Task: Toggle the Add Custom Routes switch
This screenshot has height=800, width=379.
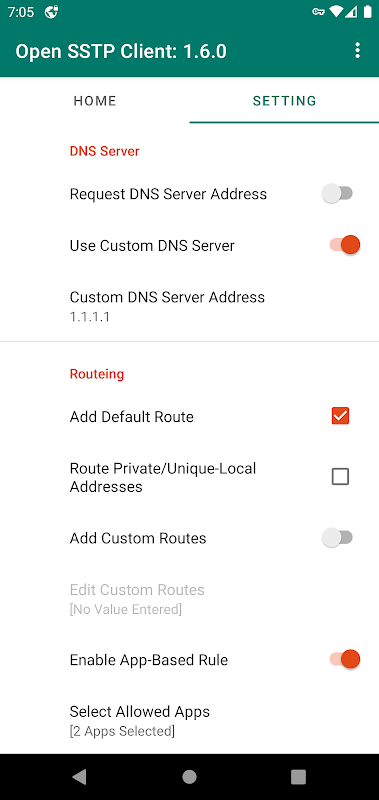Action: pyautogui.click(x=338, y=538)
